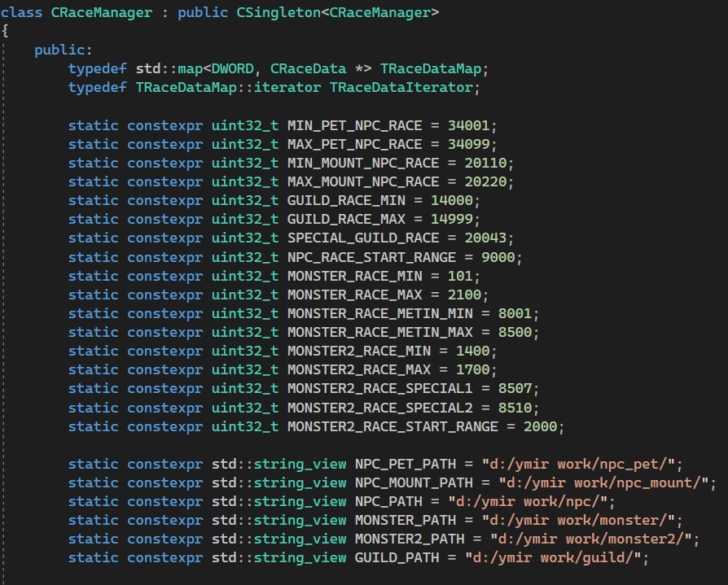Click the "d:/ymir work/npc_pet/" string literal
The width and height of the screenshot is (728, 585).
[580, 464]
